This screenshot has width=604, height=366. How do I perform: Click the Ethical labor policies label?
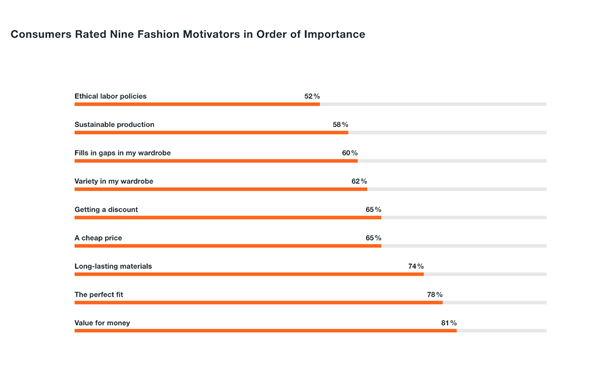(x=111, y=96)
